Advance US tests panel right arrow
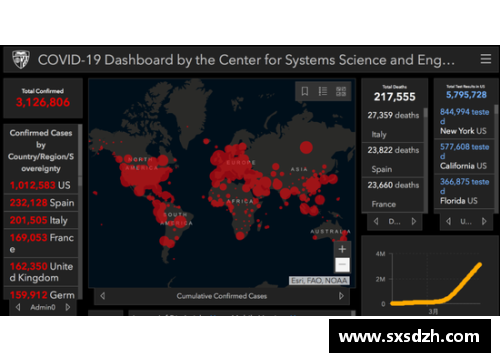Image resolution: width=500 pixels, height=362 pixels. tap(484, 221)
